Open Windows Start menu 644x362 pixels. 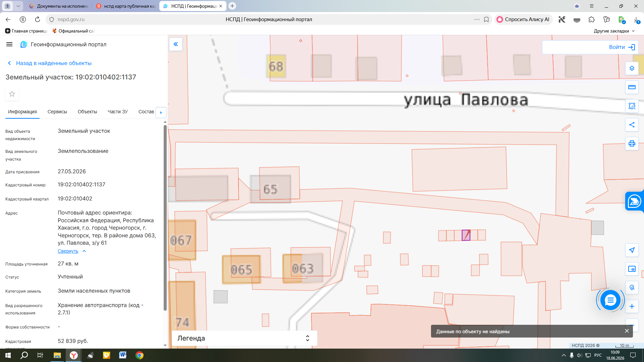click(x=8, y=355)
